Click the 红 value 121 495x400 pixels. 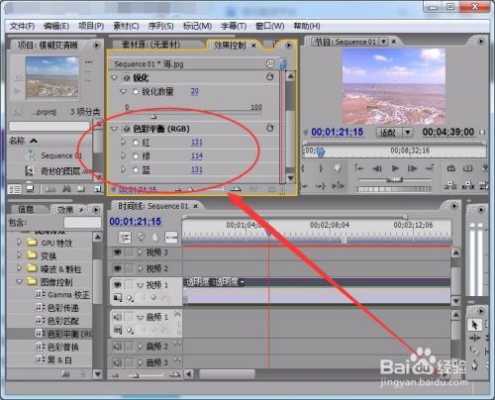pyautogui.click(x=197, y=142)
